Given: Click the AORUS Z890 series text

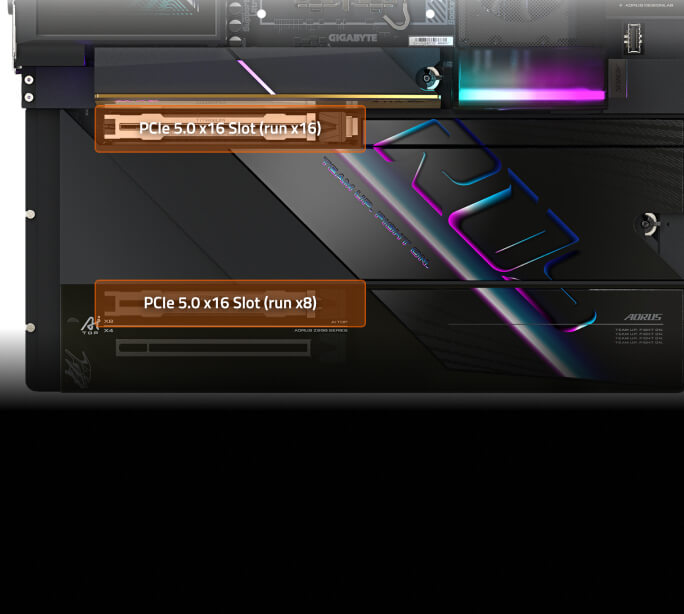Looking at the screenshot, I should [x=320, y=330].
